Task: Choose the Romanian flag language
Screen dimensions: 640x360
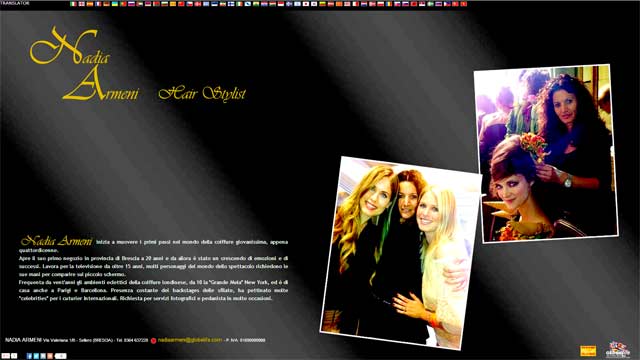Action: (x=389, y=4)
